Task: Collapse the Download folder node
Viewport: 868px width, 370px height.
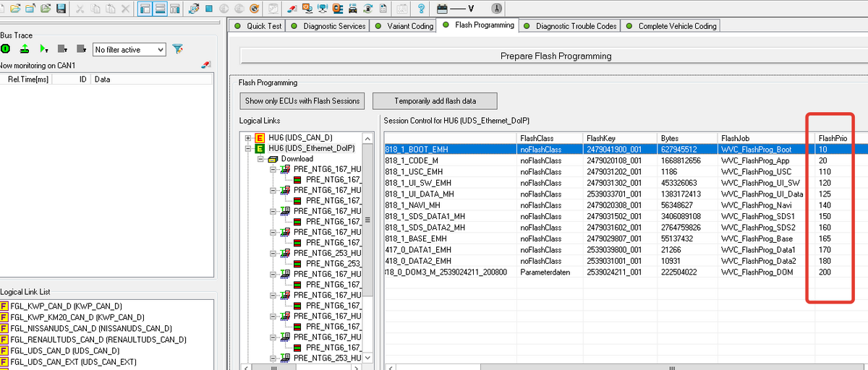Action: coord(260,159)
